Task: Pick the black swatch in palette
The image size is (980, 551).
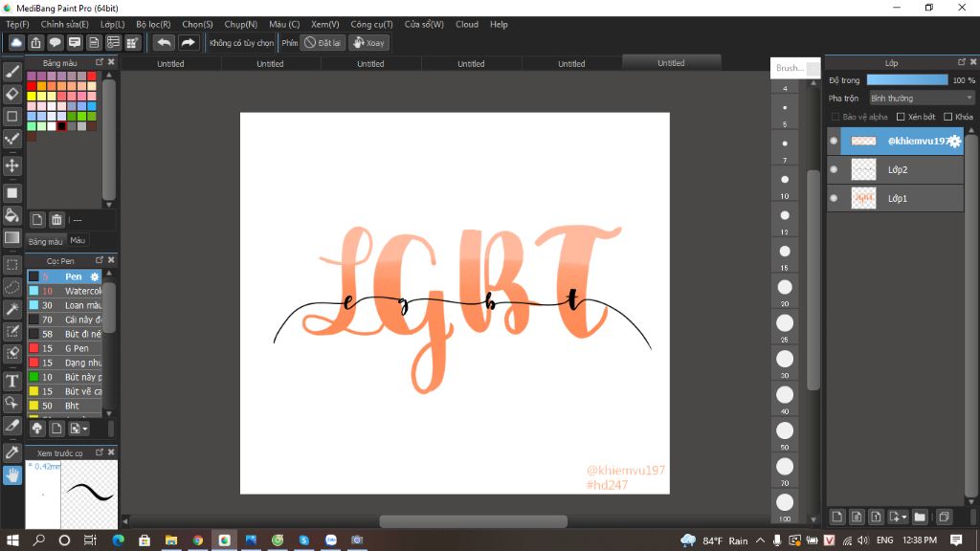Action: pyautogui.click(x=61, y=126)
